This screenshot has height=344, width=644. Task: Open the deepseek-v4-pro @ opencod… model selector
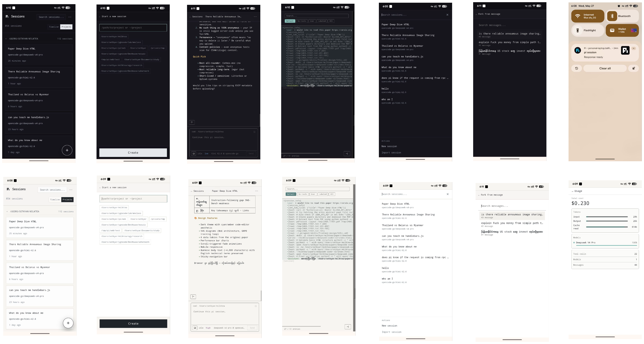tap(229, 328)
